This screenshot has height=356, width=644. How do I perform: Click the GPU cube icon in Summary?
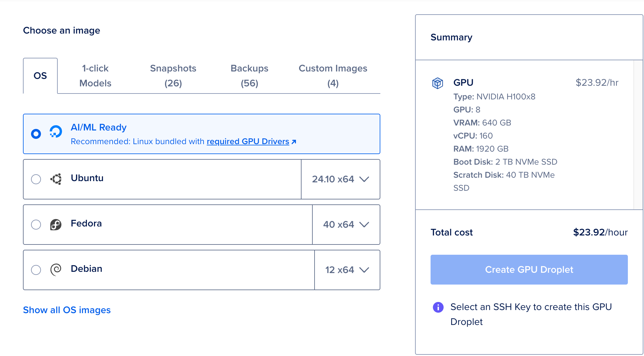click(437, 83)
